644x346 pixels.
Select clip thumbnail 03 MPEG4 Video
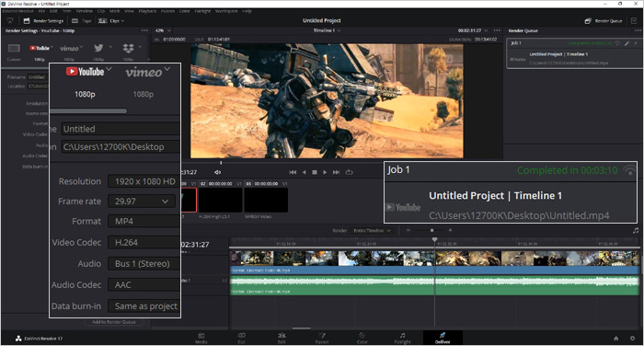266,200
